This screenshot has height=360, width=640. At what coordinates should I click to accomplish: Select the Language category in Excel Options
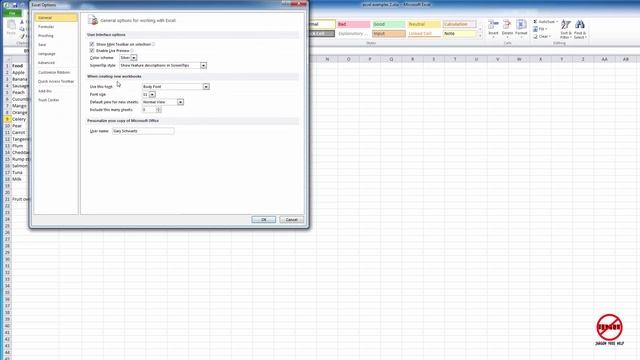tap(56, 53)
